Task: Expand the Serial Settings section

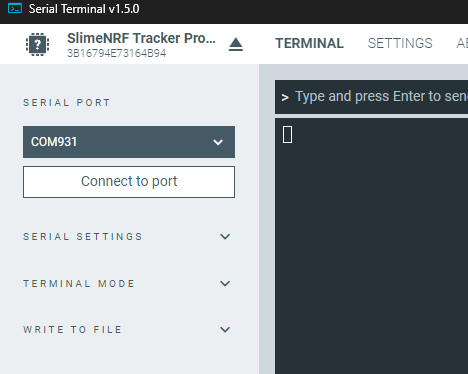Action: (x=127, y=237)
